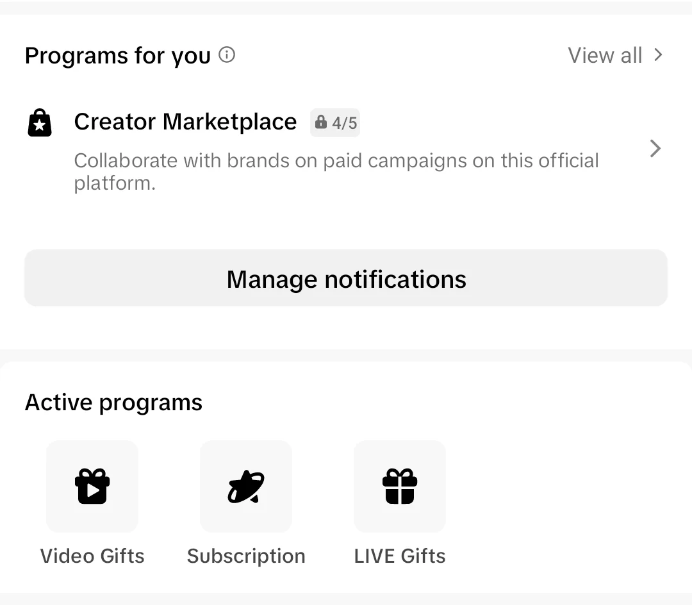Click the Manage notifications button

pos(346,278)
